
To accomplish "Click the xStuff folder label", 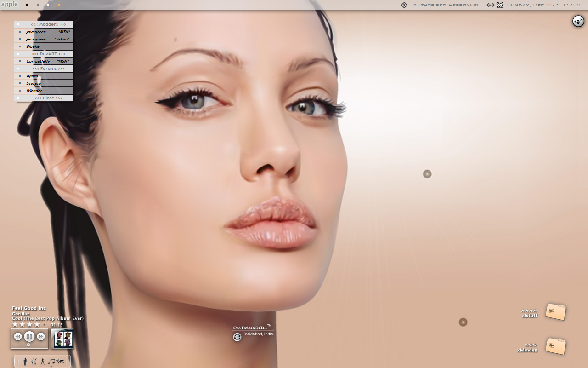I will (x=530, y=316).
